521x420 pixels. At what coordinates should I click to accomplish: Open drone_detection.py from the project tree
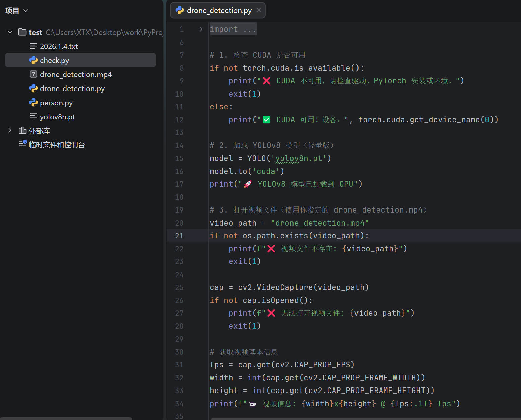click(72, 88)
